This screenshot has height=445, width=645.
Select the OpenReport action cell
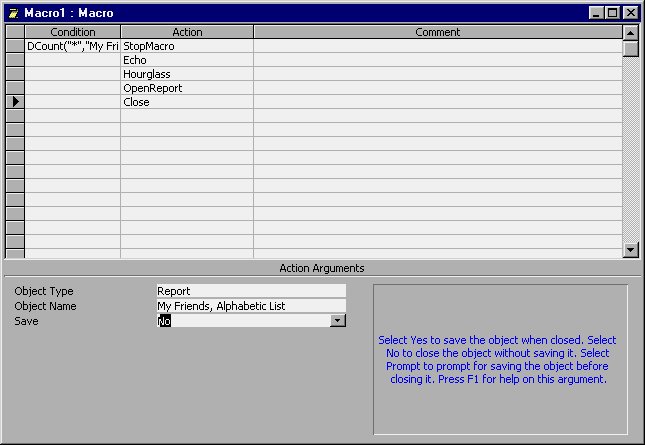[x=186, y=88]
